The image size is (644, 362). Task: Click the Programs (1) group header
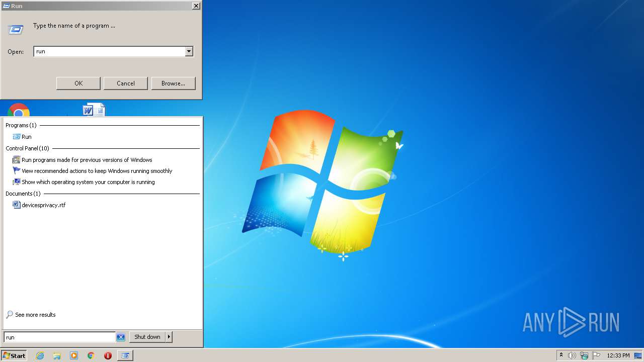coord(21,125)
